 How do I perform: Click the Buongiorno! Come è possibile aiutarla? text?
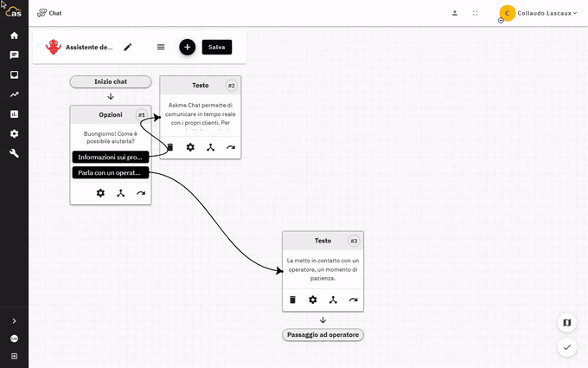point(111,138)
